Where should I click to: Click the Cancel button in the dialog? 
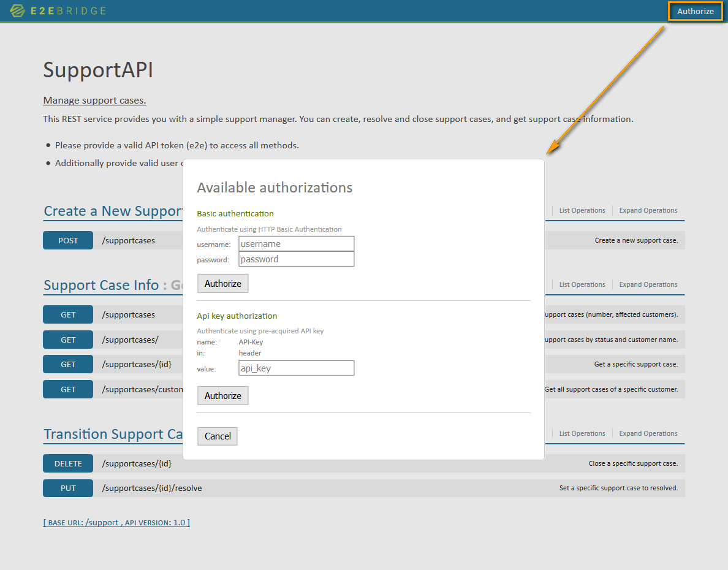(217, 436)
